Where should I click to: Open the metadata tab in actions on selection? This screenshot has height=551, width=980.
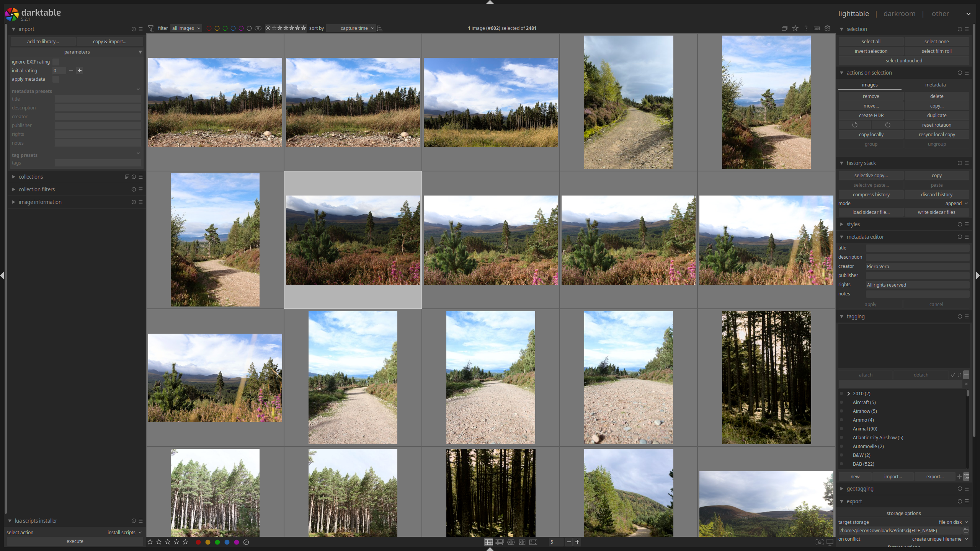935,85
